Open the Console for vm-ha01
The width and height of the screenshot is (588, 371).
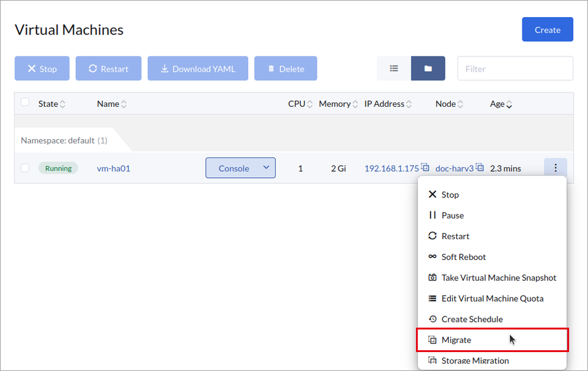pyautogui.click(x=233, y=168)
